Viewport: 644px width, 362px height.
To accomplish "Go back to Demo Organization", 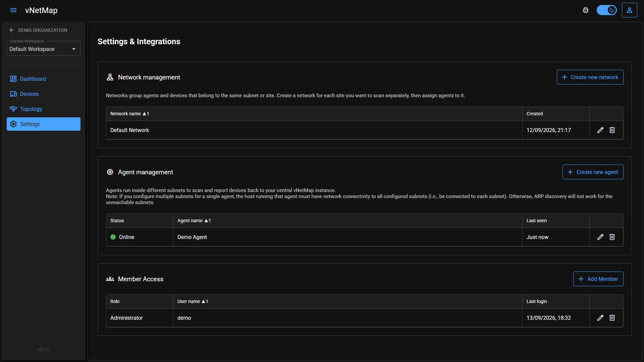I will click(38, 30).
